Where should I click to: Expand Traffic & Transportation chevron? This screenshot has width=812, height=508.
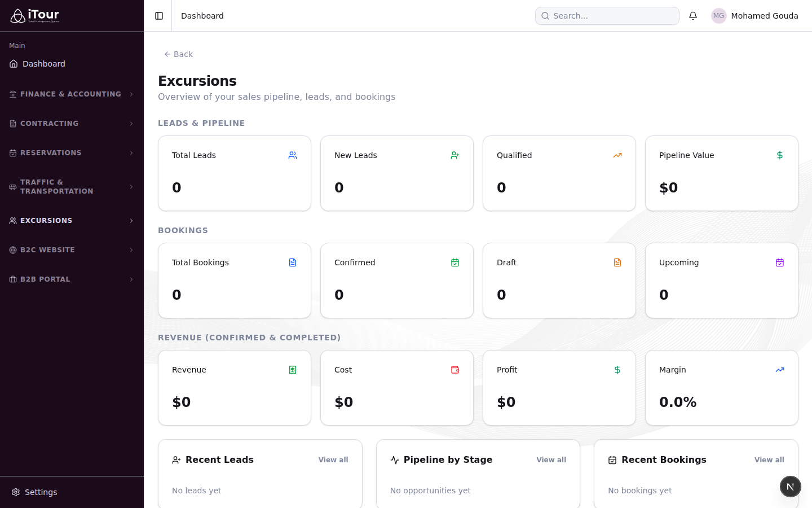click(131, 187)
